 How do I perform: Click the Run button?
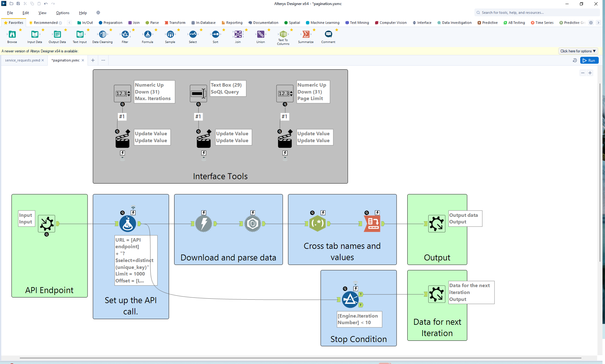click(x=589, y=60)
